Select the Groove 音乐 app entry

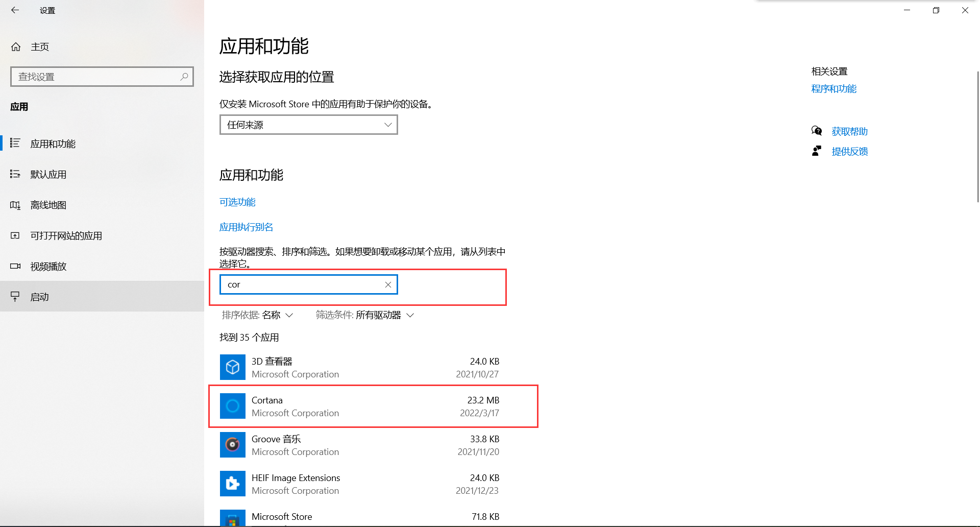360,445
